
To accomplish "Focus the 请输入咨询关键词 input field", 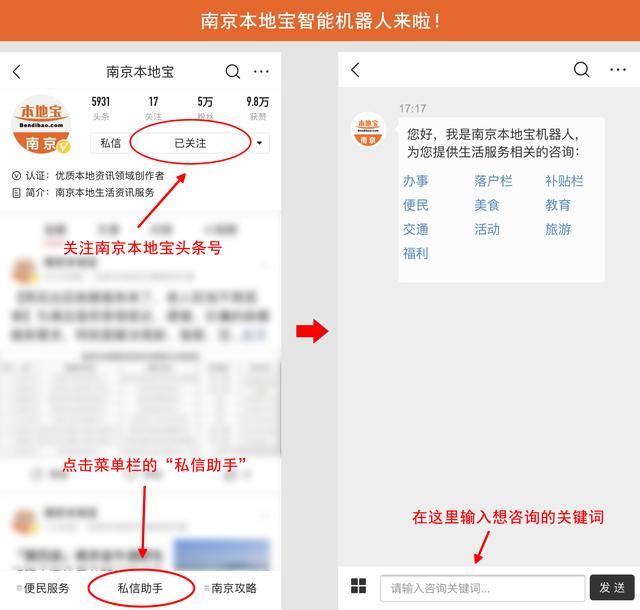I will [x=482, y=588].
